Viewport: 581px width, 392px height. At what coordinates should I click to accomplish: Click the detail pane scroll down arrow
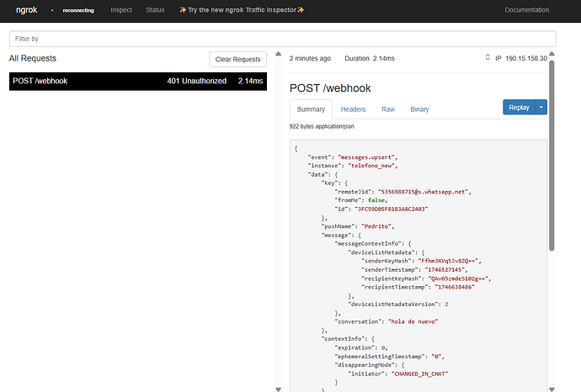(552, 389)
